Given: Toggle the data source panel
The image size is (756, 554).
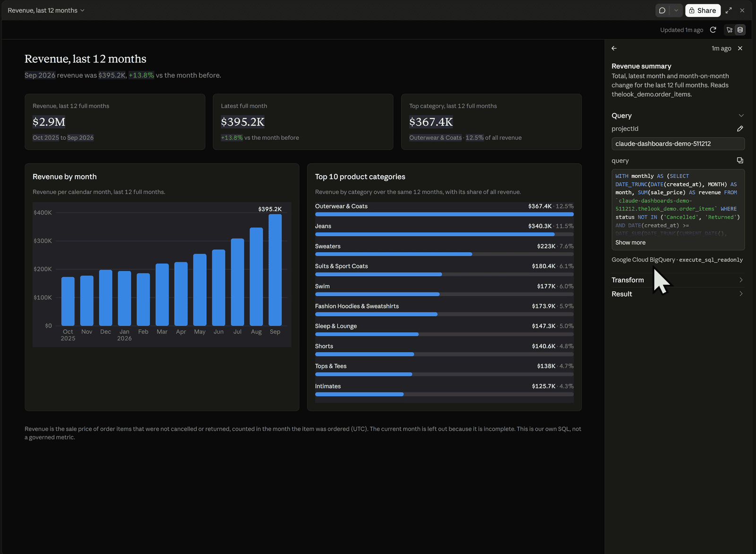Looking at the screenshot, I should [740, 30].
